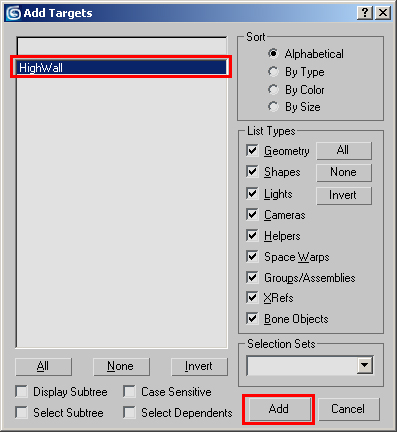Uncheck the Space Warps list type
This screenshot has width=397, height=432.
[252, 257]
